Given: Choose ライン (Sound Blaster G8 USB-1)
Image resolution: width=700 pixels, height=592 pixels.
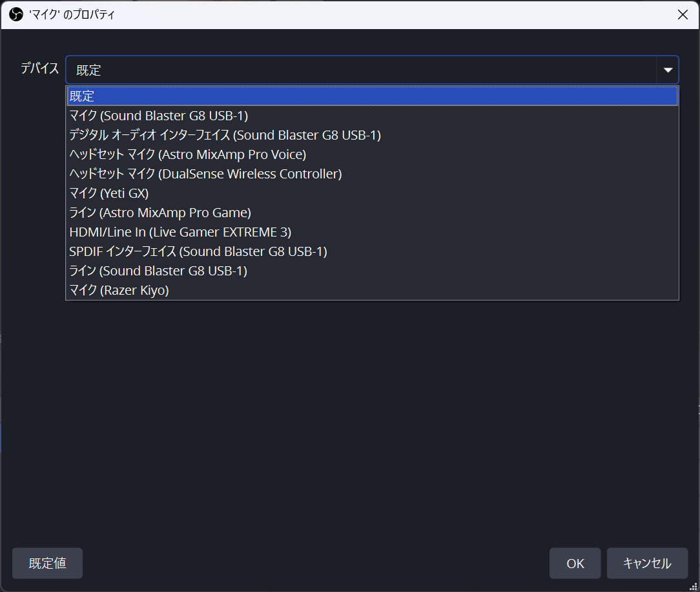Looking at the screenshot, I should point(158,271).
